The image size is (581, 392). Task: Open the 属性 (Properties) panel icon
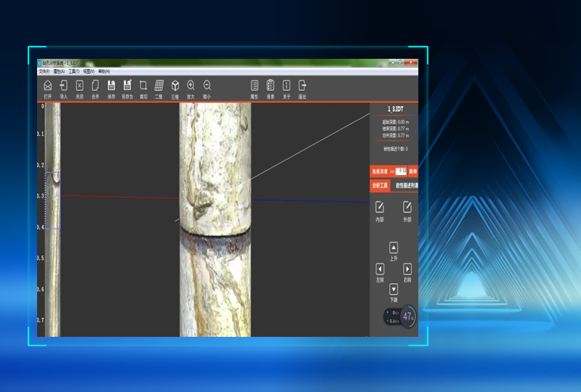coord(254,86)
